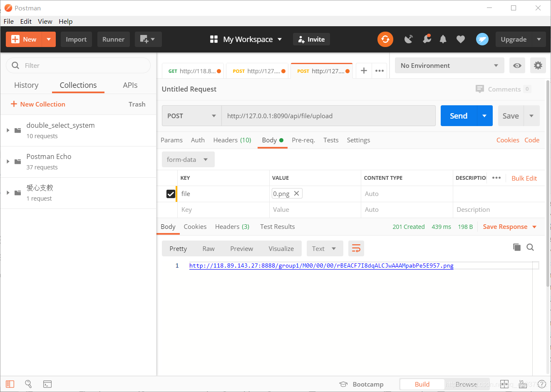Click the Import button
Viewport: 551px width, 392px height.
tap(76, 39)
